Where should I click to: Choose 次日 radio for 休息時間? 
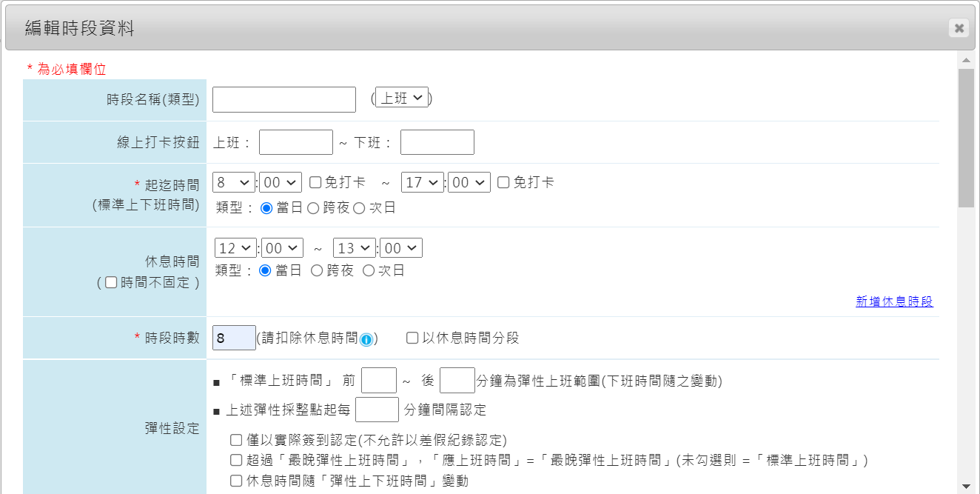click(x=369, y=271)
